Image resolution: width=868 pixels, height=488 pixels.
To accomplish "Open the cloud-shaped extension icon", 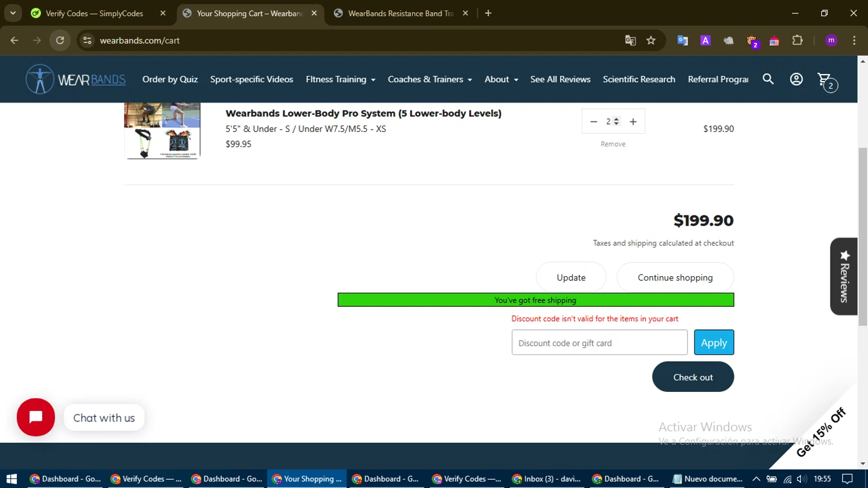I will pyautogui.click(x=729, y=41).
